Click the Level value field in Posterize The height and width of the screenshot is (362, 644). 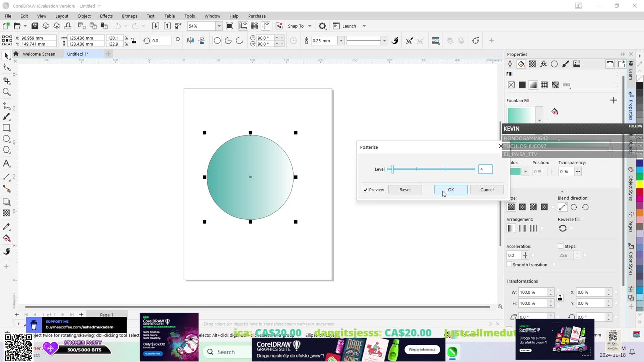click(485, 169)
